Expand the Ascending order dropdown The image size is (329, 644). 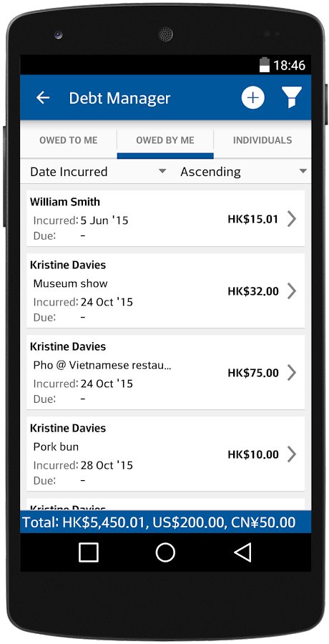click(244, 172)
